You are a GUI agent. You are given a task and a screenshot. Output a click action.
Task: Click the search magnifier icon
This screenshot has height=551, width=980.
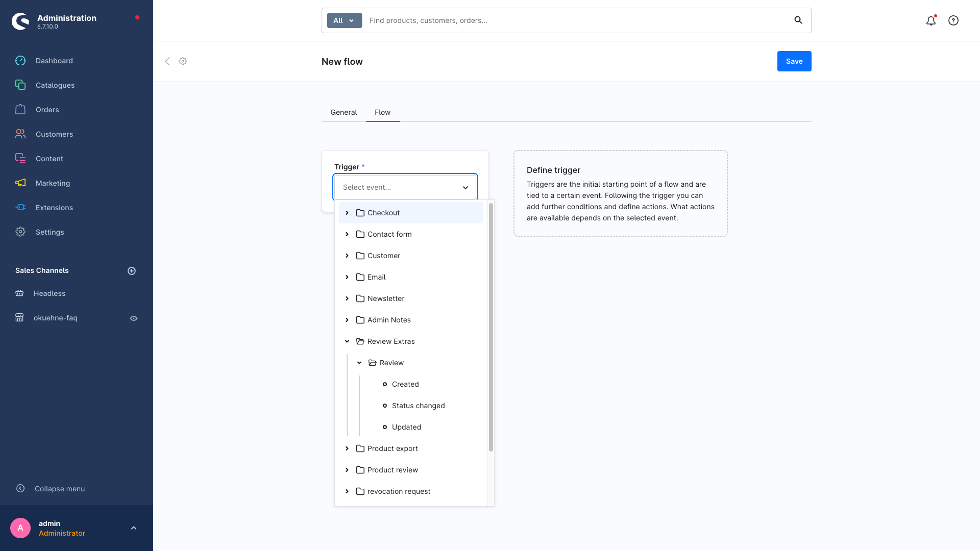click(x=798, y=20)
